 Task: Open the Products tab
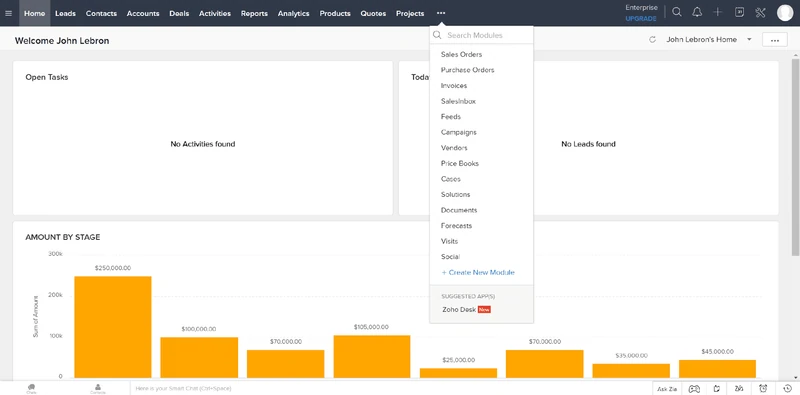click(335, 13)
